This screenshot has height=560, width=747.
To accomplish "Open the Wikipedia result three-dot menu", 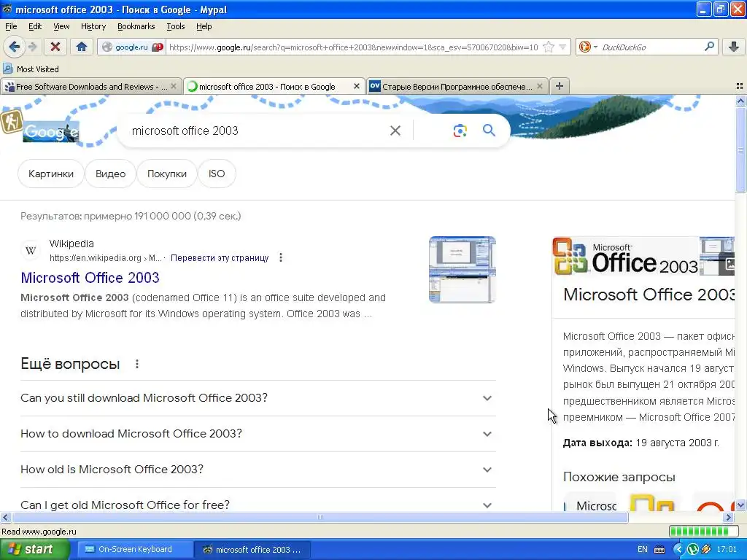I will pyautogui.click(x=281, y=257).
